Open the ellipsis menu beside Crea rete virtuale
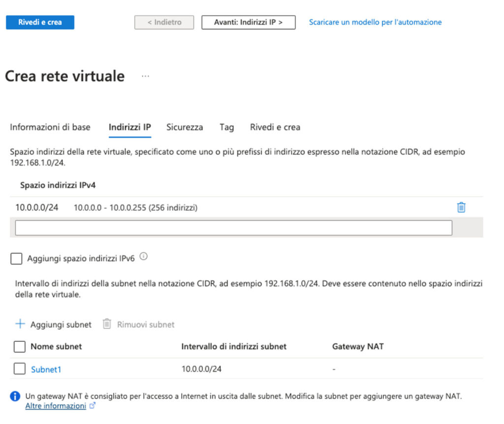Screen dimensions: 504x424 (145, 76)
